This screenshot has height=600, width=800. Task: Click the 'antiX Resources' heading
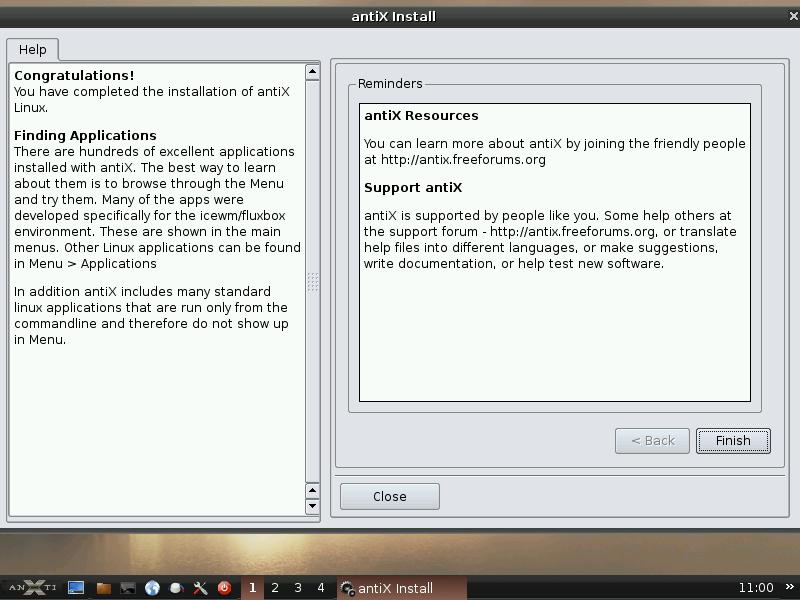click(x=421, y=116)
